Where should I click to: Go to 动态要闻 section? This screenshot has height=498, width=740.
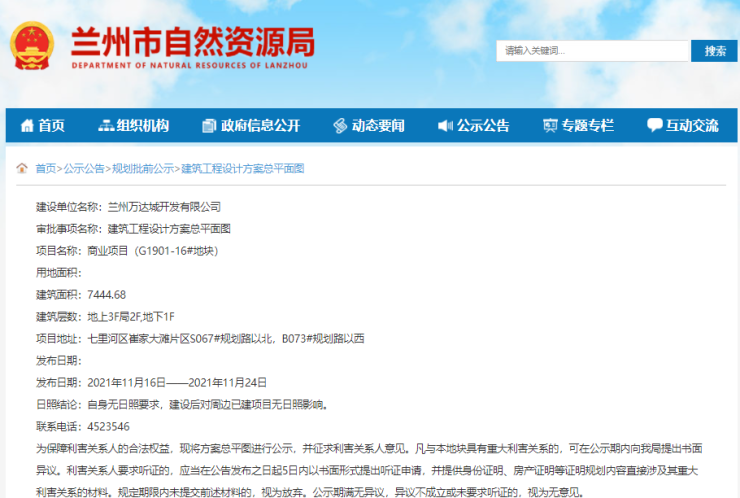coord(378,126)
